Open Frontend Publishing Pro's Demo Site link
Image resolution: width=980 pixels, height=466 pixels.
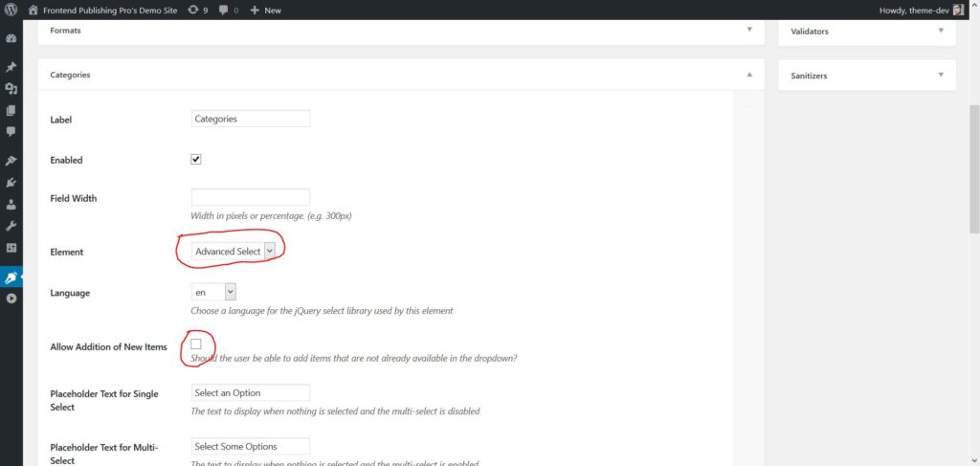pyautogui.click(x=110, y=10)
